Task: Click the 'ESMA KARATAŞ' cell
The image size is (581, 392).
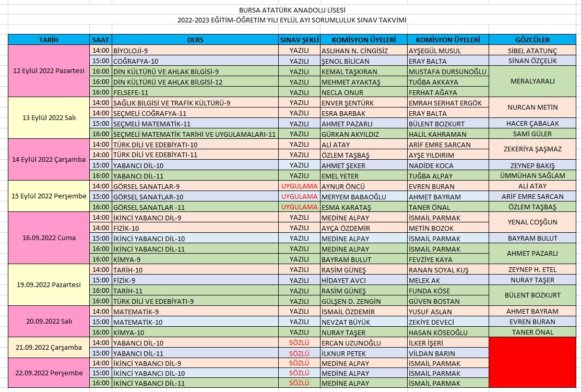Action: point(363,207)
